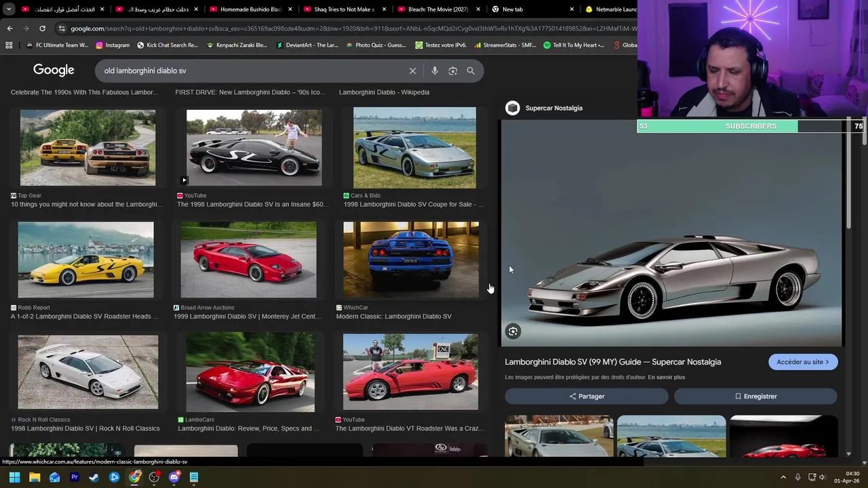The width and height of the screenshot is (868, 488).
Task: Click the Lens search icon on preview image
Action: [513, 331]
